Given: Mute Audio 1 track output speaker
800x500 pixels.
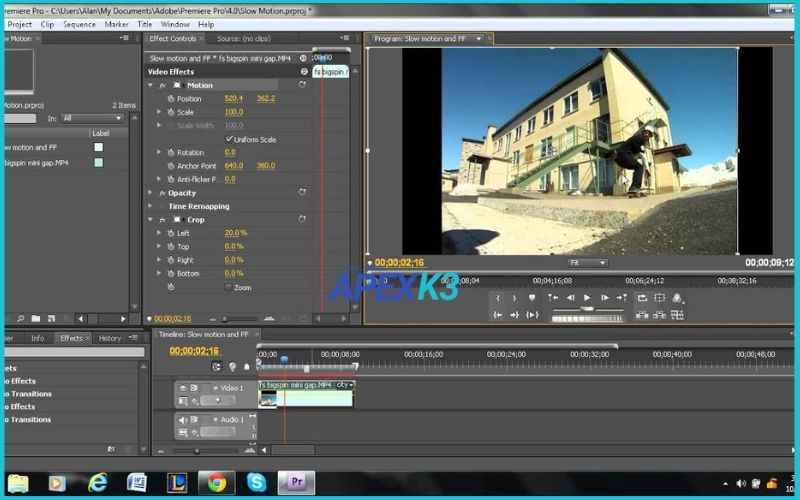Looking at the screenshot, I should [x=183, y=420].
